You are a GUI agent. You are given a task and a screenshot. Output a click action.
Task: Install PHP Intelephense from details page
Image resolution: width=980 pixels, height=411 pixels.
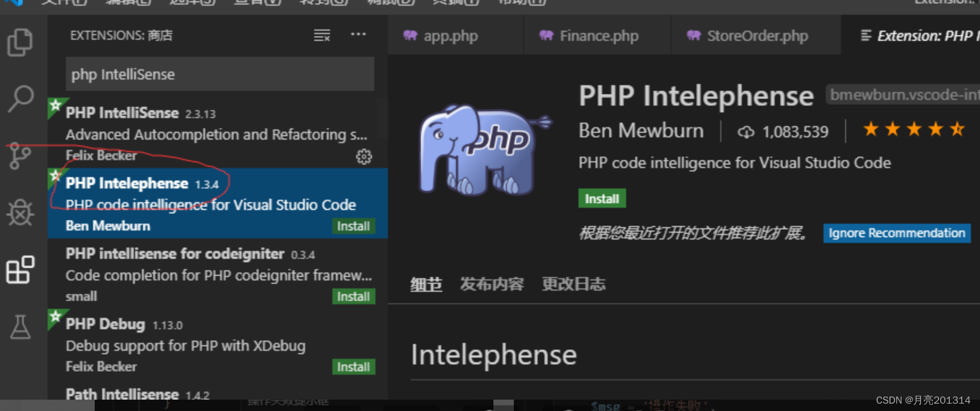click(x=602, y=199)
